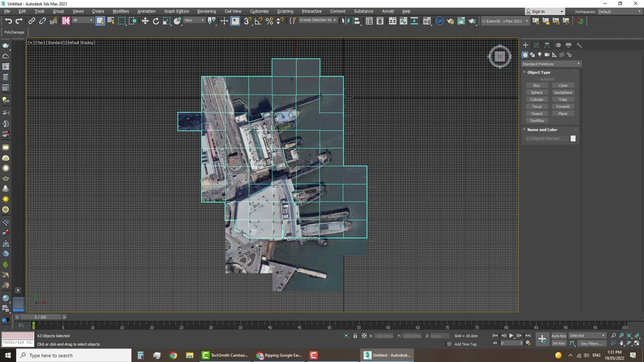
Task: Toggle the Selection Lock padlock
Action: (355, 335)
